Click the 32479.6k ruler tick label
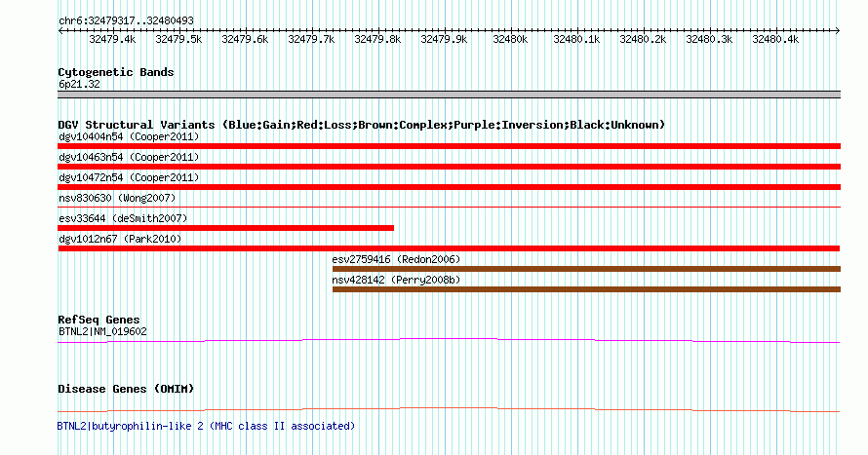This screenshot has height=455, width=868. coord(245,39)
